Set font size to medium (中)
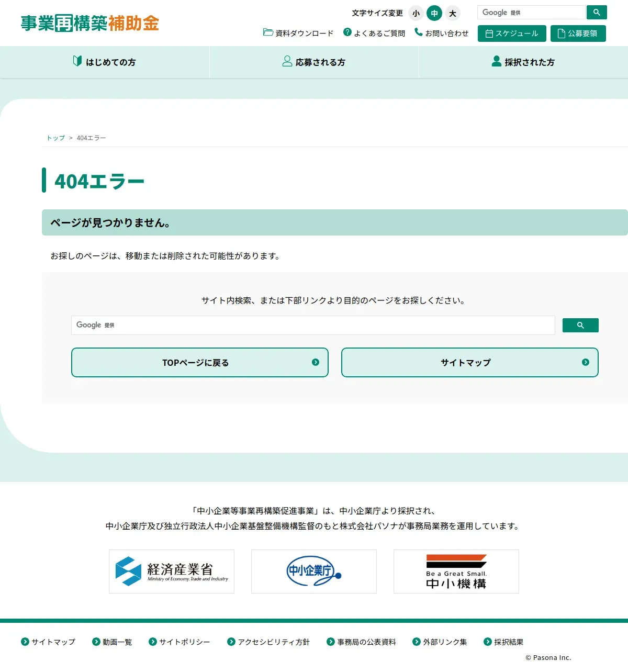Image resolution: width=628 pixels, height=672 pixels. point(434,14)
